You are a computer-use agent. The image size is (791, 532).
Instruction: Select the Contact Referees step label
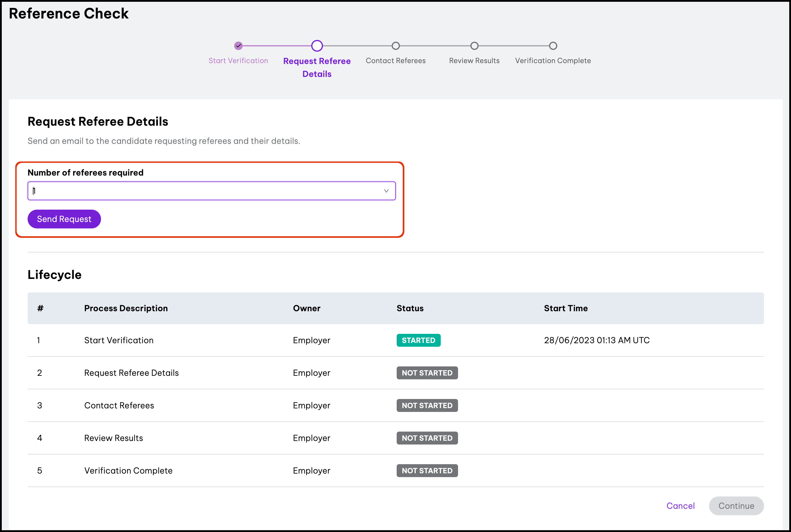coord(395,60)
